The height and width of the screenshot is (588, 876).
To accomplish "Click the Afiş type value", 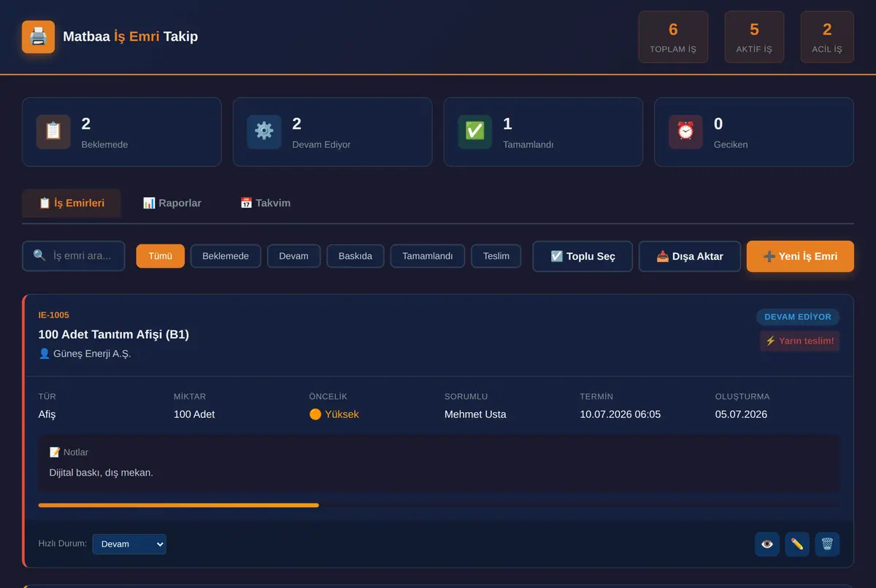I will coord(47,414).
